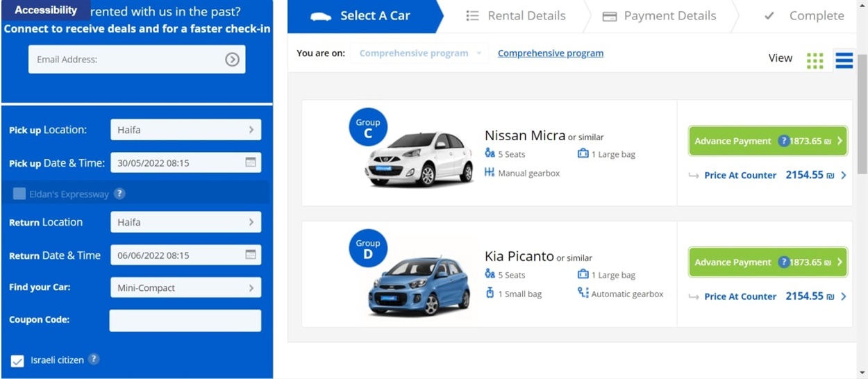
Task: Go to Complete step
Action: tap(804, 16)
